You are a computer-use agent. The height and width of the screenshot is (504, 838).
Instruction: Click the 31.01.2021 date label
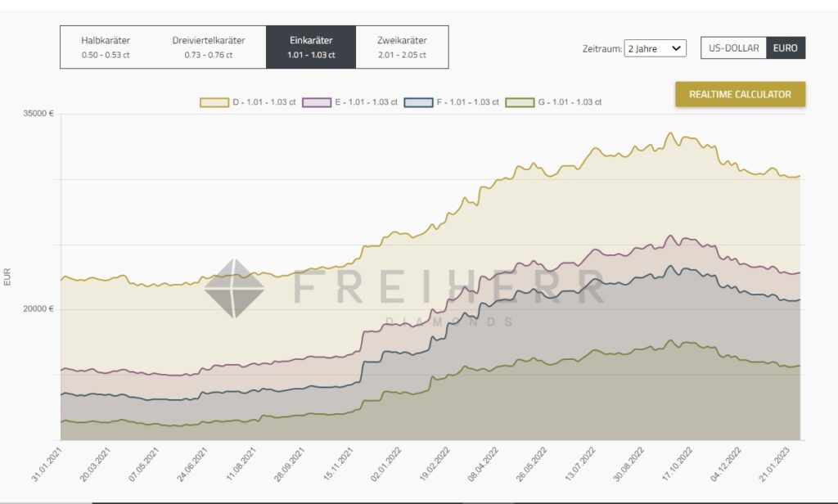point(47,465)
